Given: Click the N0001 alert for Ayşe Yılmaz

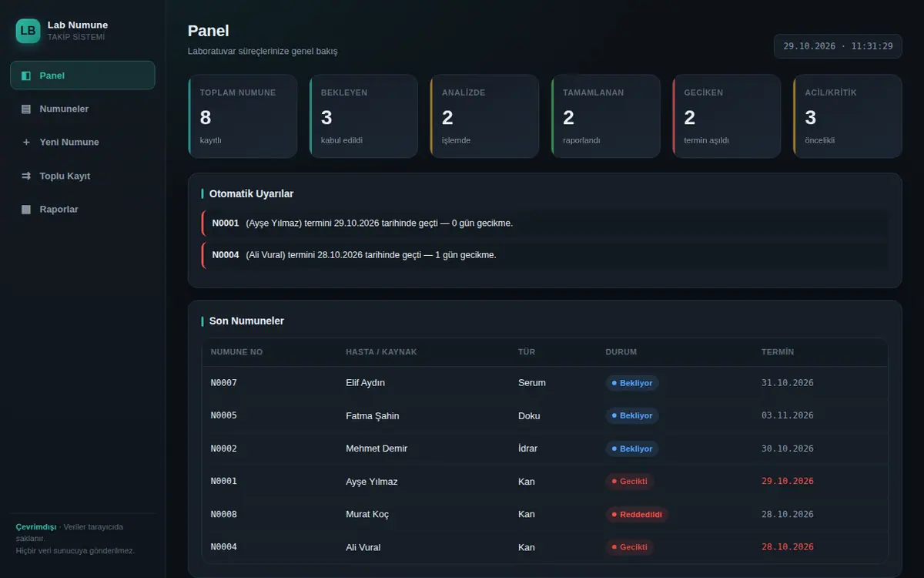Looking at the screenshot, I should tap(544, 223).
